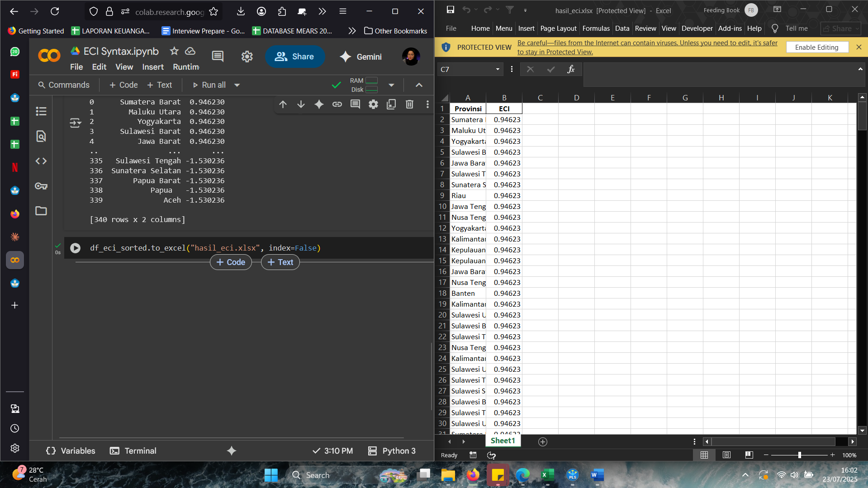
Task: Expand the Run all dropdown arrow
Action: pos(237,85)
